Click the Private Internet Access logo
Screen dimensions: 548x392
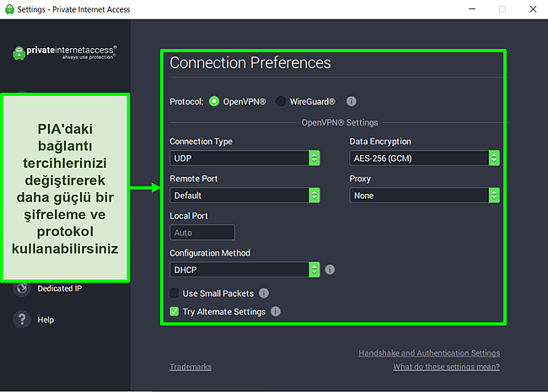click(65, 51)
